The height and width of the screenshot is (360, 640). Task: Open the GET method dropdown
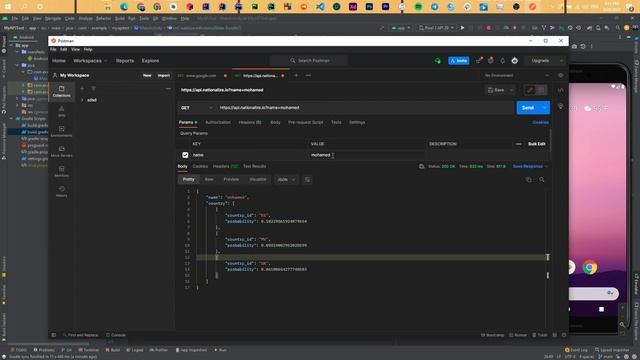coord(196,108)
